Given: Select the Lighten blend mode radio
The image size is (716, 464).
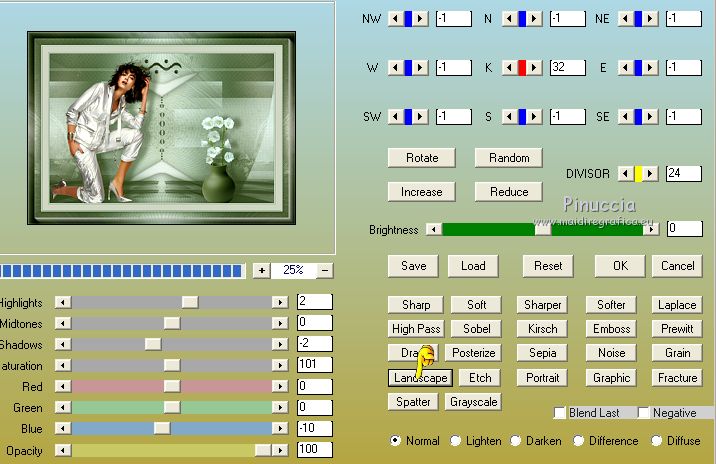Looking at the screenshot, I should [455, 441].
